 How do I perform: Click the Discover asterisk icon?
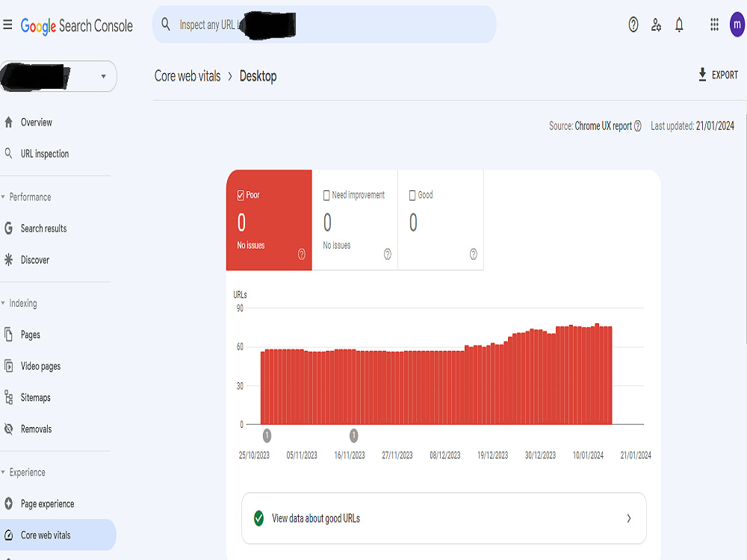[8, 260]
